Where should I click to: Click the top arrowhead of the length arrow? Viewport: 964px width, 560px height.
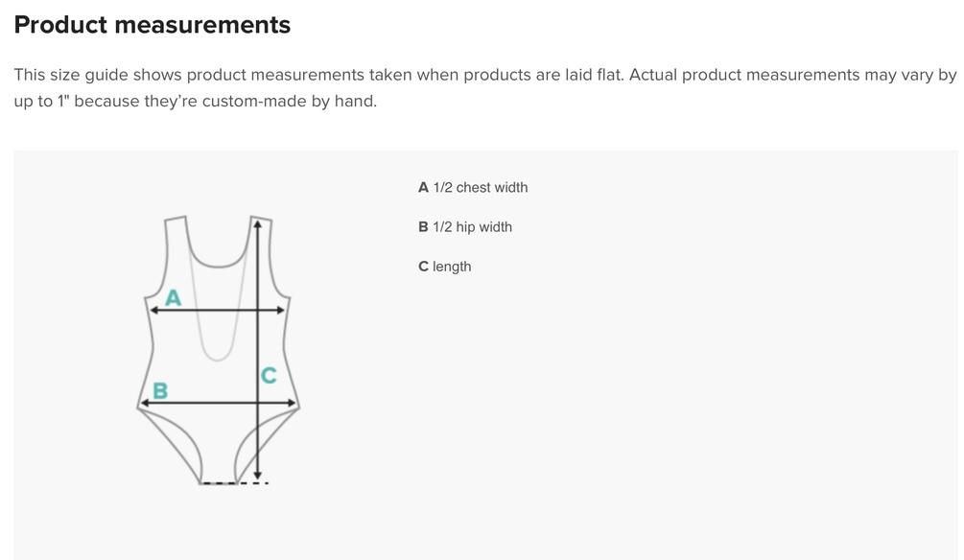point(256,225)
